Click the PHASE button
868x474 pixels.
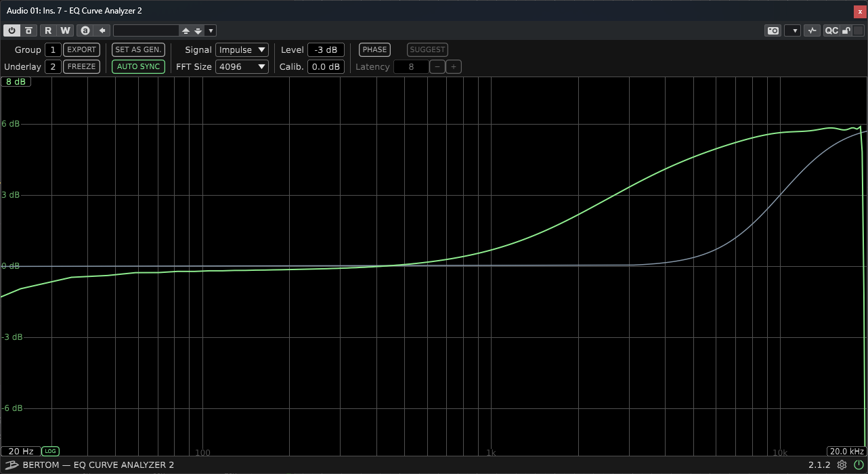(x=374, y=49)
